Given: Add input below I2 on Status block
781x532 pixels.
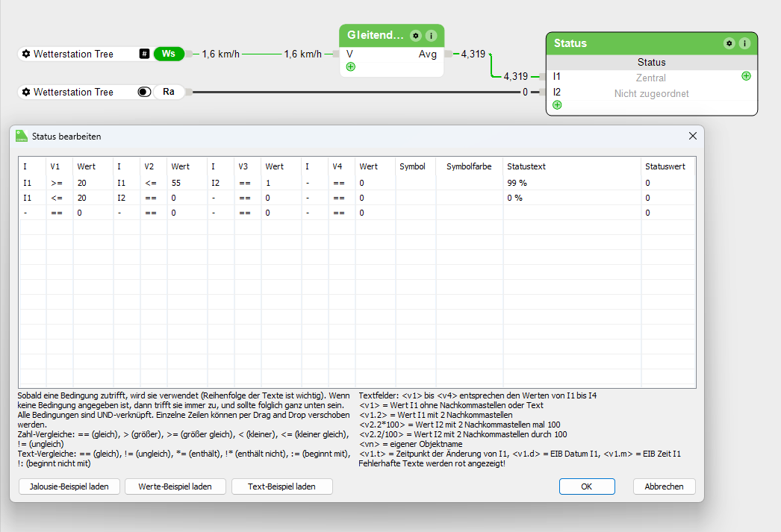Looking at the screenshot, I should 557,105.
